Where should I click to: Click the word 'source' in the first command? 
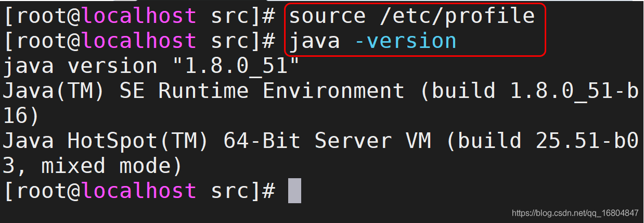(327, 16)
